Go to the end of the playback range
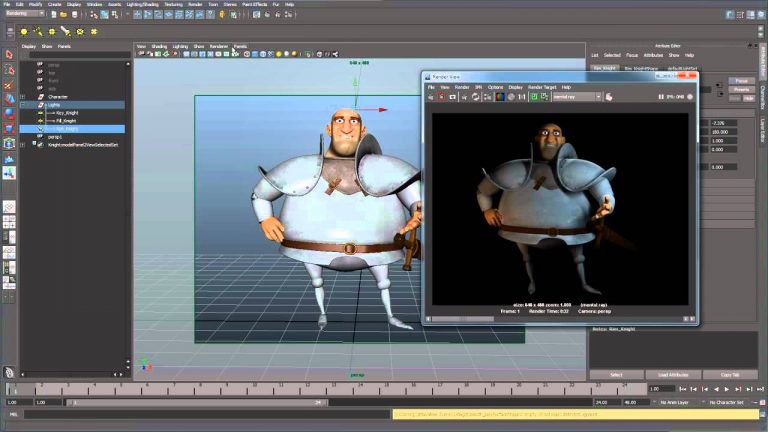 point(761,389)
